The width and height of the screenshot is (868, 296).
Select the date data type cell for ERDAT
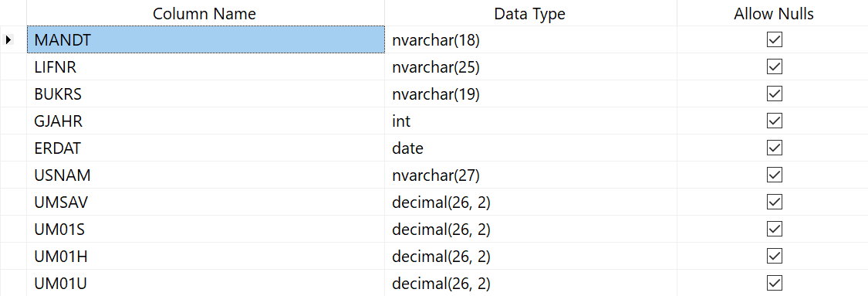531,148
